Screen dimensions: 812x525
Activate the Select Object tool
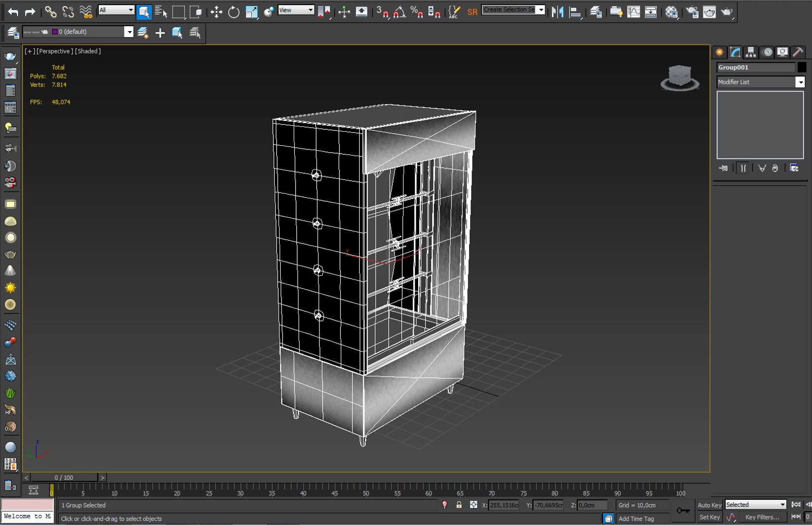[x=144, y=12]
